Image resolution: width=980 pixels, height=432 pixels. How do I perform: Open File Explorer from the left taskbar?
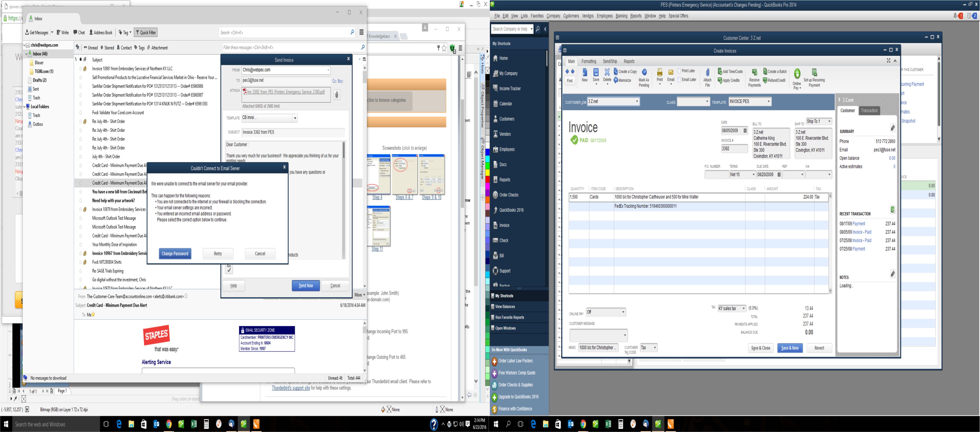click(131, 424)
